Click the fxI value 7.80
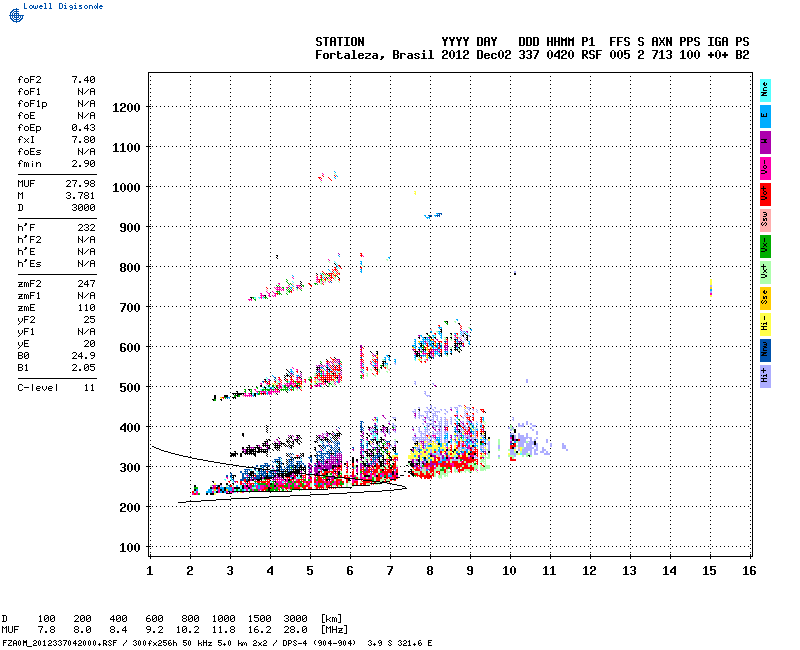Screen dimensions: 800x650 (83, 140)
